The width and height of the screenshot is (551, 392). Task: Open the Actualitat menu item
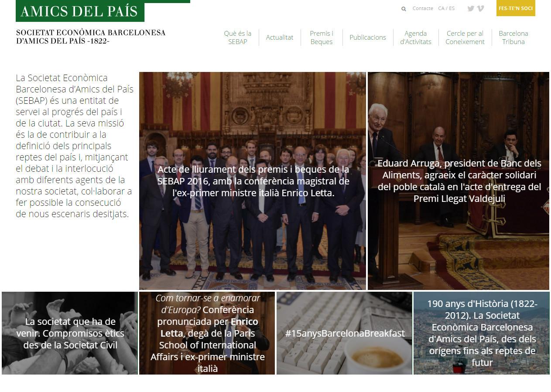279,37
